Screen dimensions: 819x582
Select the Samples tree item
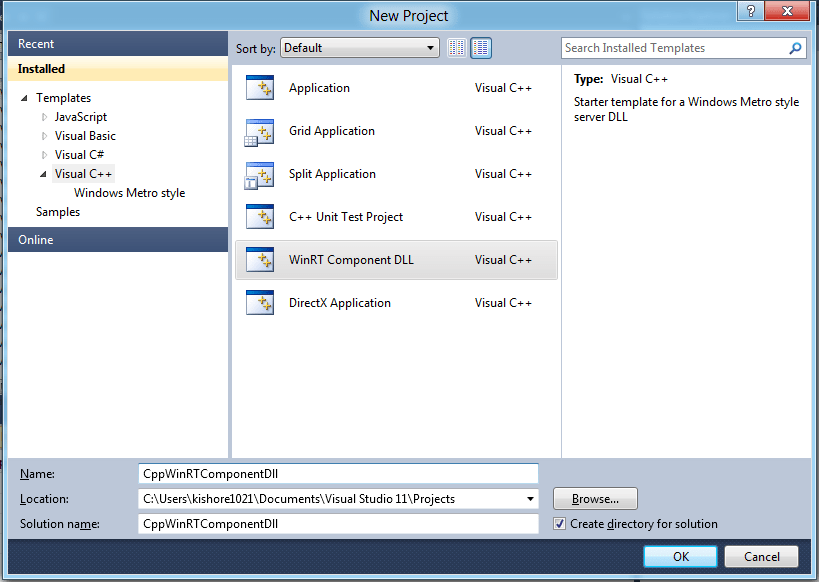point(58,212)
